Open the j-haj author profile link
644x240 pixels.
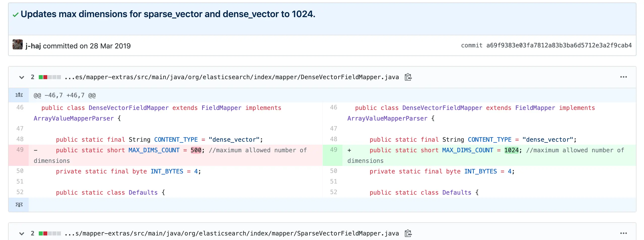point(33,46)
